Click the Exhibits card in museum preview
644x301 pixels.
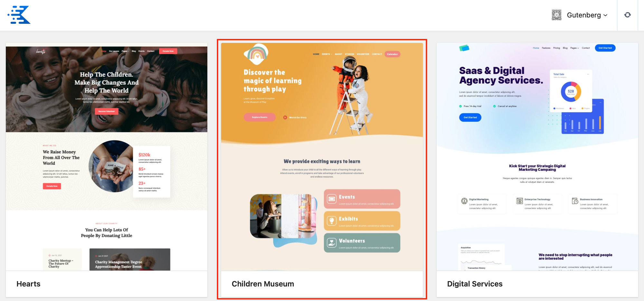point(362,221)
